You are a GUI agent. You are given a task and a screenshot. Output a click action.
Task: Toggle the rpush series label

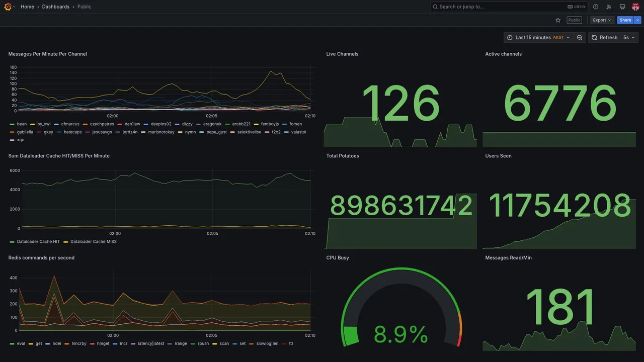[x=203, y=344]
